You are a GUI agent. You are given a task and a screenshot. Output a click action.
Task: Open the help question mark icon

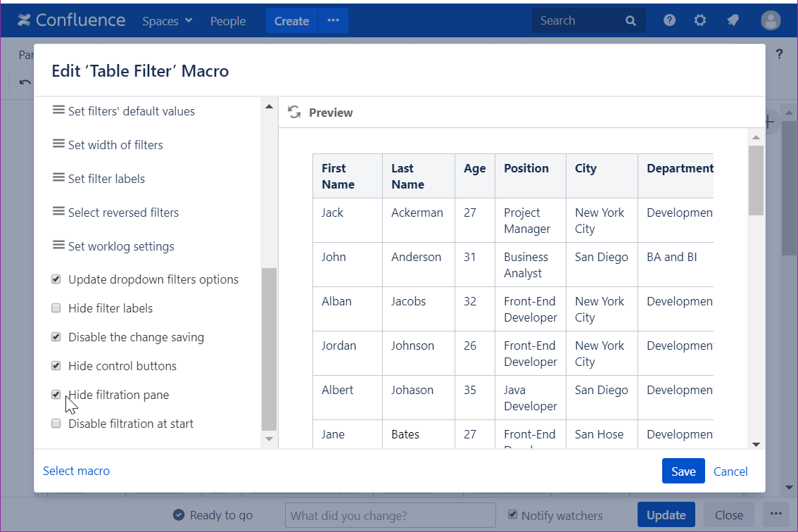[x=669, y=20]
